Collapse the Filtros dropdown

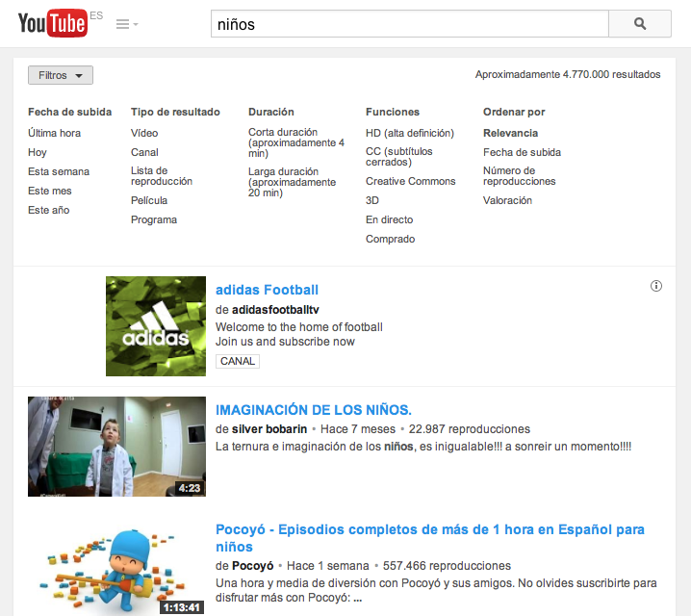(61, 75)
